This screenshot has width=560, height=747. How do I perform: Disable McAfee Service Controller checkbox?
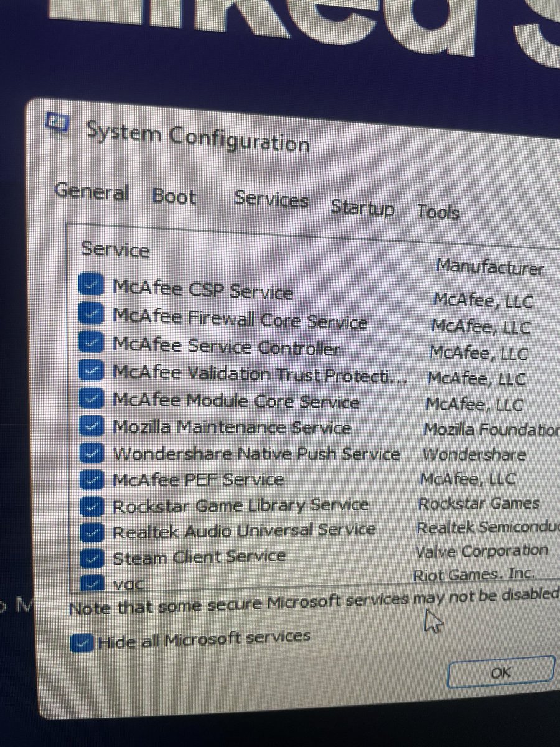click(91, 343)
